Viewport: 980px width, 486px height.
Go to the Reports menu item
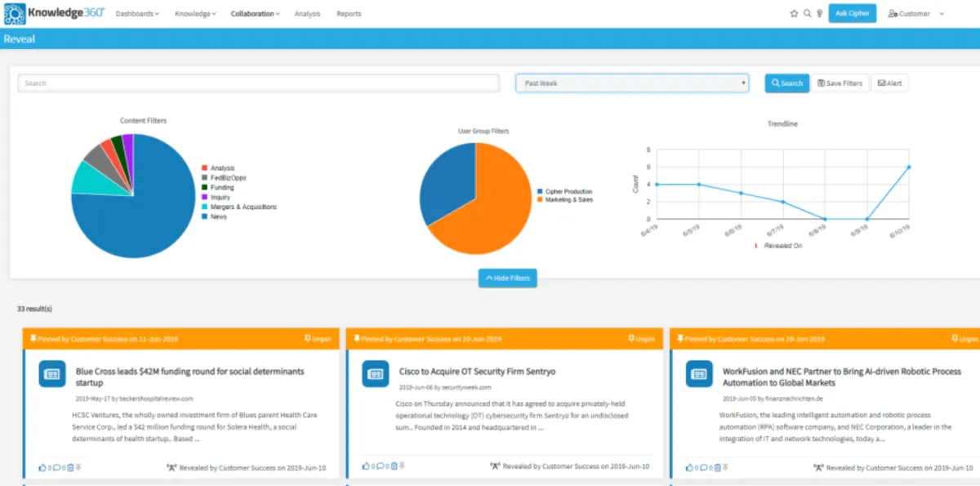click(x=349, y=14)
